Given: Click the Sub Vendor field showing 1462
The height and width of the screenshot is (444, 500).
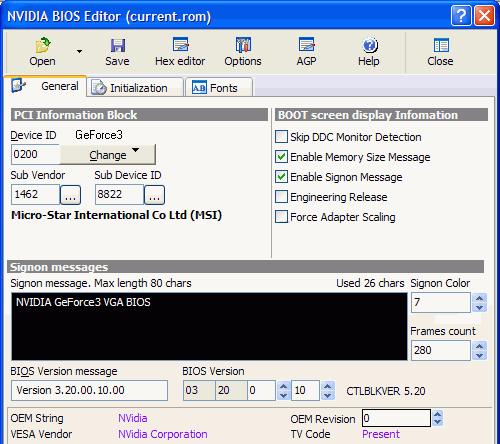Looking at the screenshot, I should 36,194.
